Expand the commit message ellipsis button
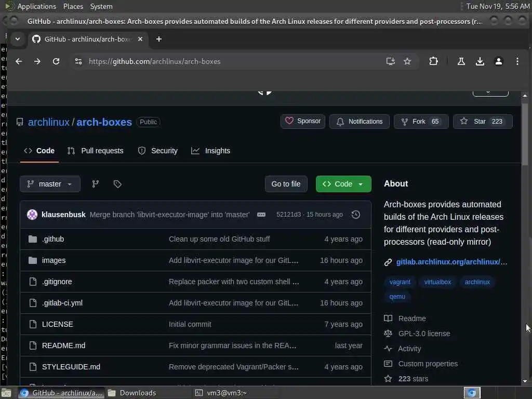 click(x=261, y=215)
